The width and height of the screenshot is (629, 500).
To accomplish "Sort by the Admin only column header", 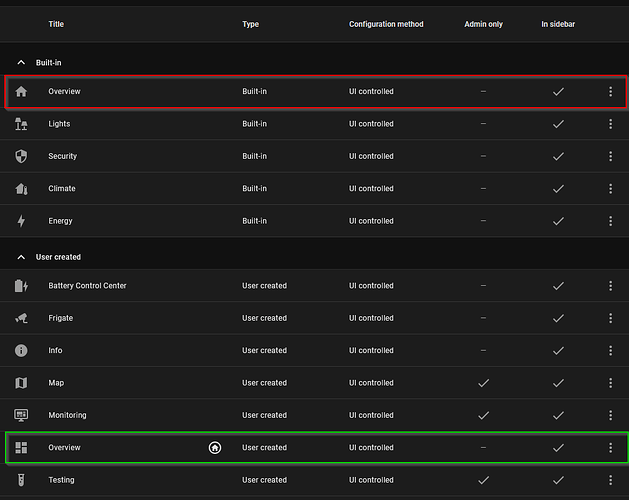I will pyautogui.click(x=483, y=24).
